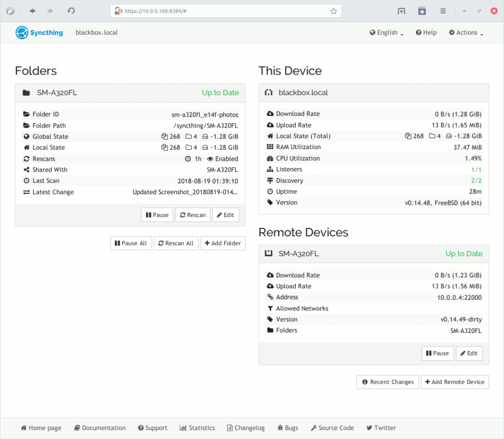This screenshot has height=439, width=504.
Task: Reload the page with the refresh icon
Action: (x=71, y=11)
